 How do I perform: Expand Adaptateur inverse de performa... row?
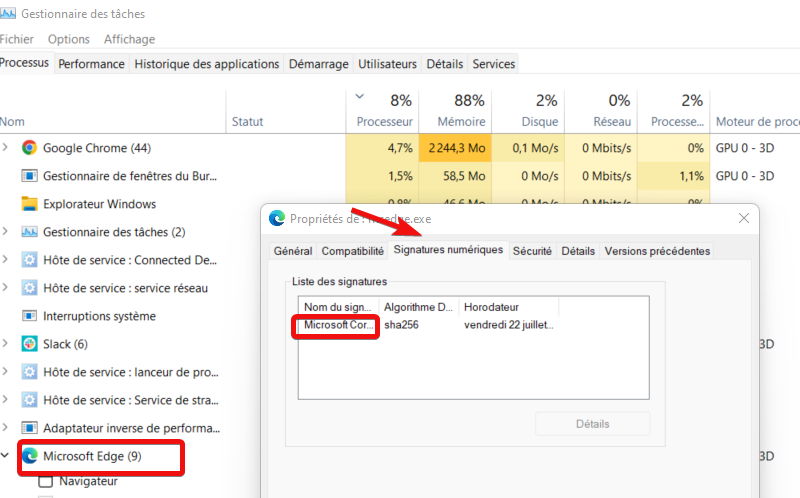coord(5,428)
